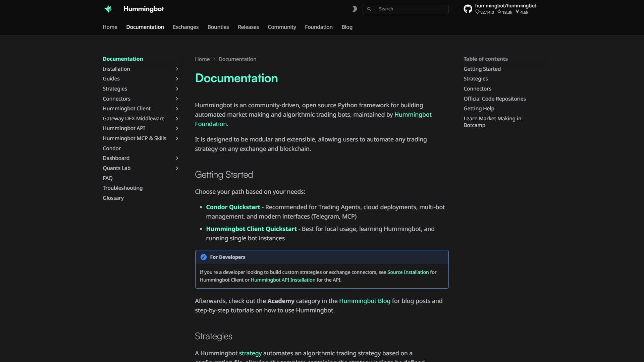Follow the Source Installation link
Screen dimensions: 644x362
point(408,272)
